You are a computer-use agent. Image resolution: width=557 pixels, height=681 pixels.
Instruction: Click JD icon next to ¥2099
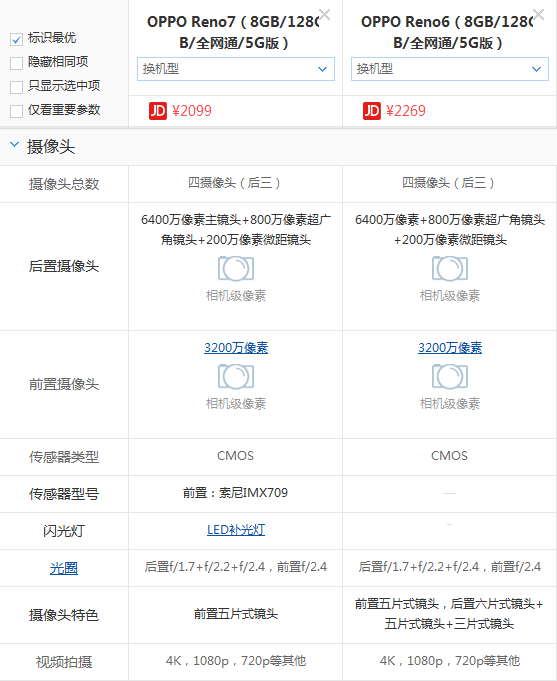pyautogui.click(x=158, y=111)
